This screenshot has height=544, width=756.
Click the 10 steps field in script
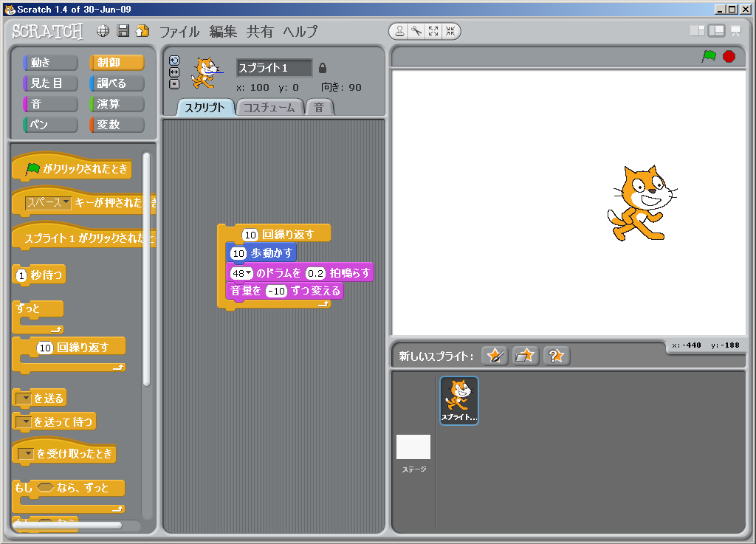pyautogui.click(x=238, y=253)
